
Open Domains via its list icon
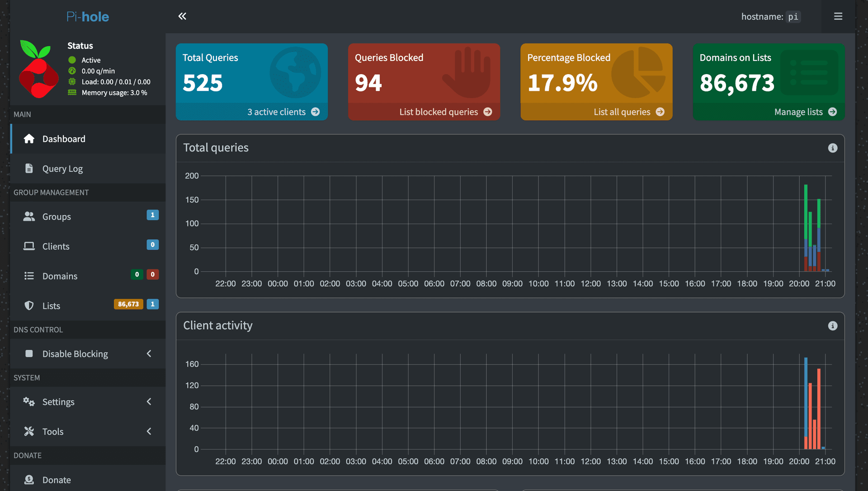pos(29,276)
